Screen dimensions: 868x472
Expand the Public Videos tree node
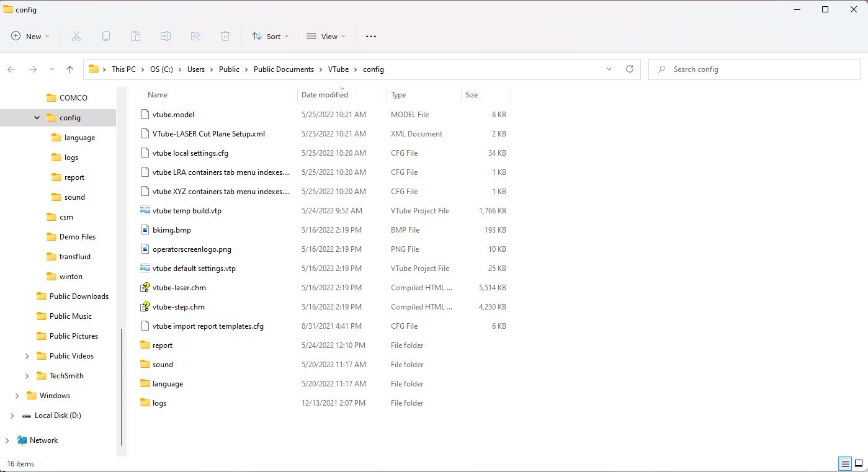[x=27, y=356]
